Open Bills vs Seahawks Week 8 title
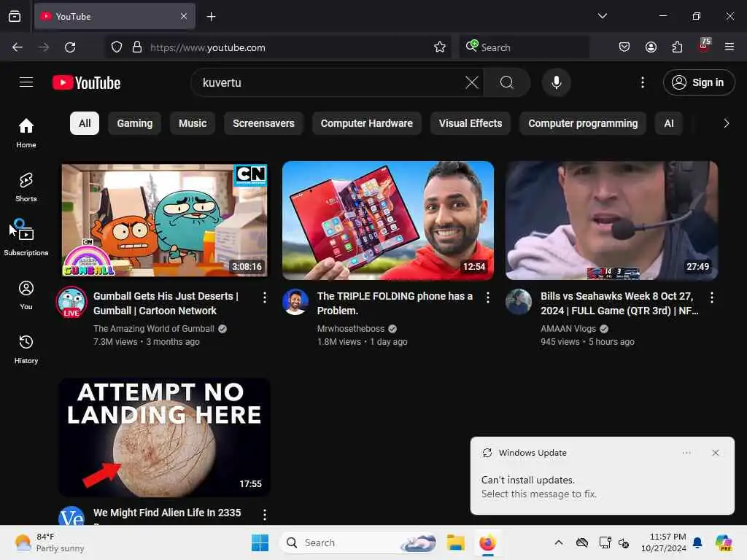Screen dimensions: 747x560 [619, 303]
